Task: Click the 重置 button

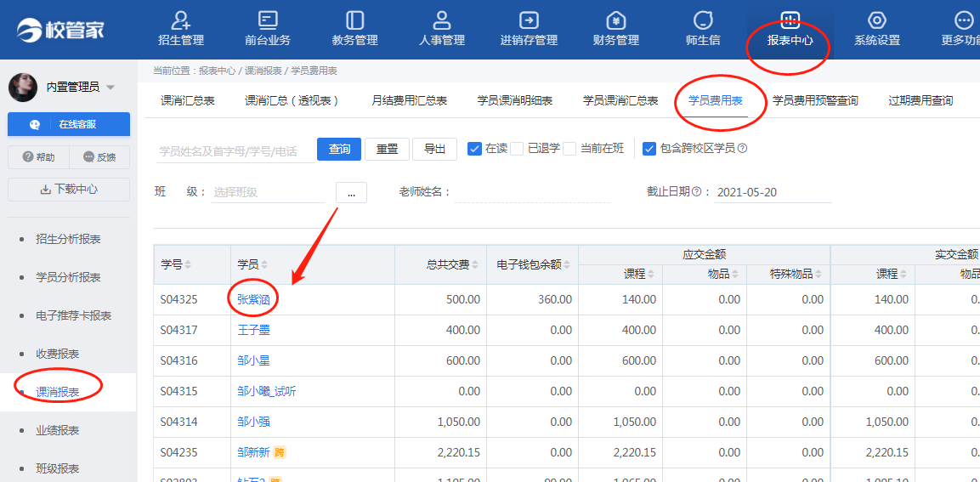Action: [387, 149]
